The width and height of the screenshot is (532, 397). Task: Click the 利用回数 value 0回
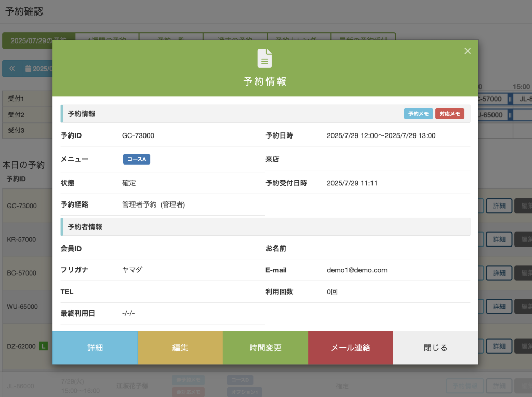click(x=332, y=292)
